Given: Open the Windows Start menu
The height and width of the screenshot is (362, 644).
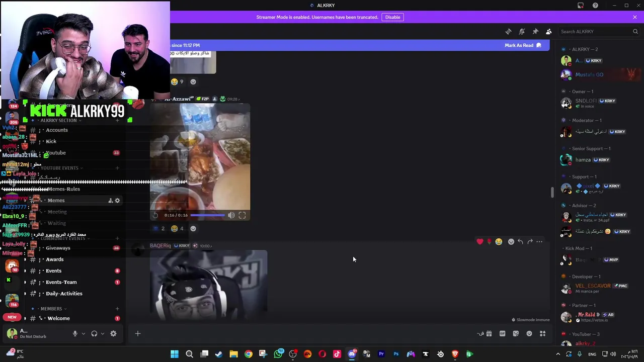Looking at the screenshot, I should pos(175,354).
